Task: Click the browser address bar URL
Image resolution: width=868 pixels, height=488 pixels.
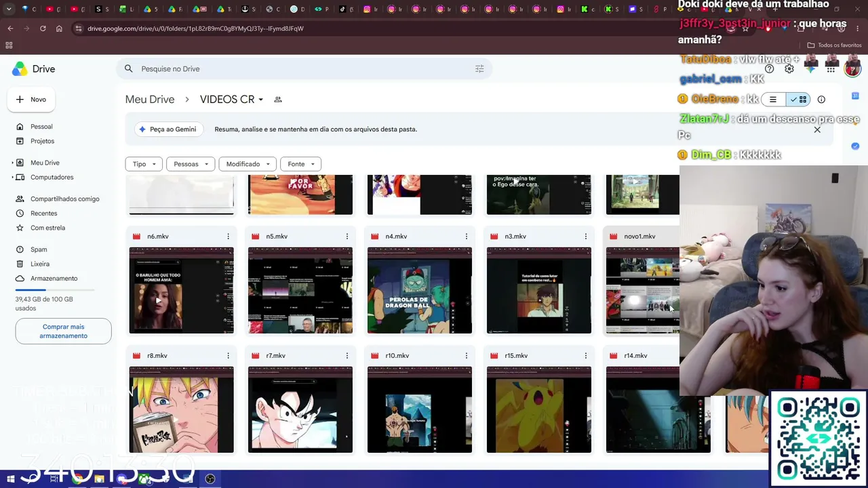Action: pos(195,28)
